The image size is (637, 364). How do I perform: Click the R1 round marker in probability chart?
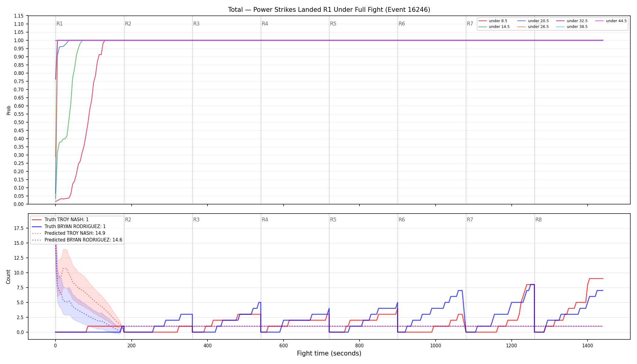[60, 24]
